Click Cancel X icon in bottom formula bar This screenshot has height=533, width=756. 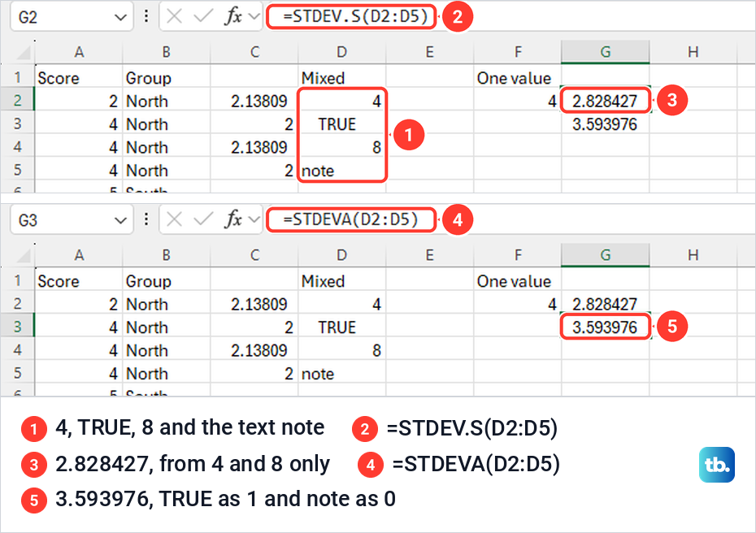(x=174, y=219)
